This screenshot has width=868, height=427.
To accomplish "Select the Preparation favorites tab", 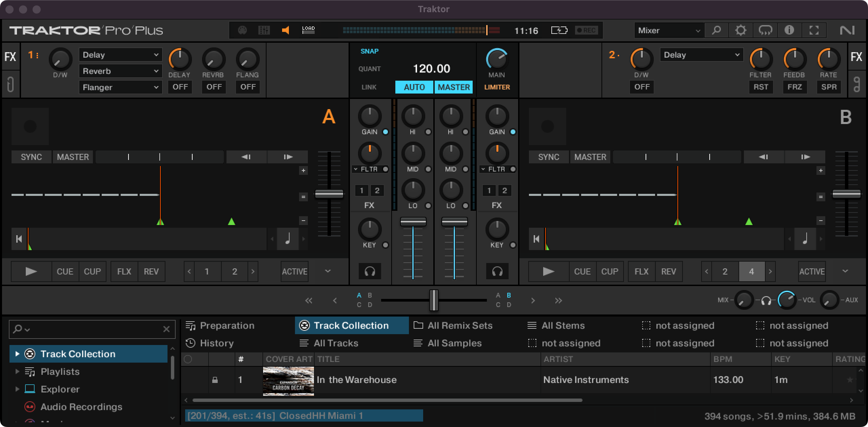I will point(227,325).
